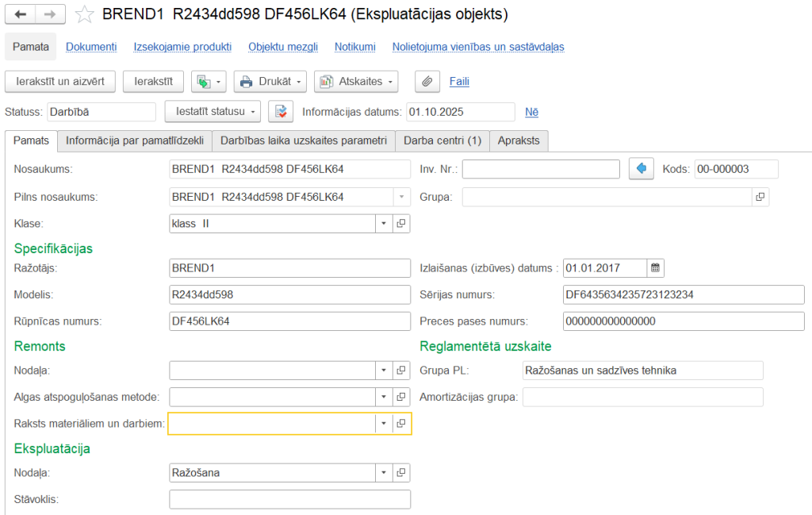Expand the Klase dropdown arrow
Viewport: 812px width, 515px height.
coord(383,223)
